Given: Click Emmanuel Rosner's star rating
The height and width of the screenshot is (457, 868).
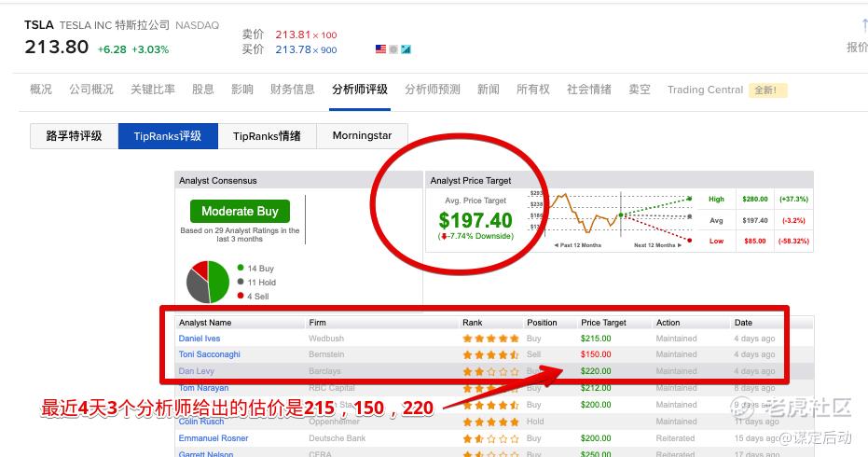Looking at the screenshot, I should coord(490,438).
